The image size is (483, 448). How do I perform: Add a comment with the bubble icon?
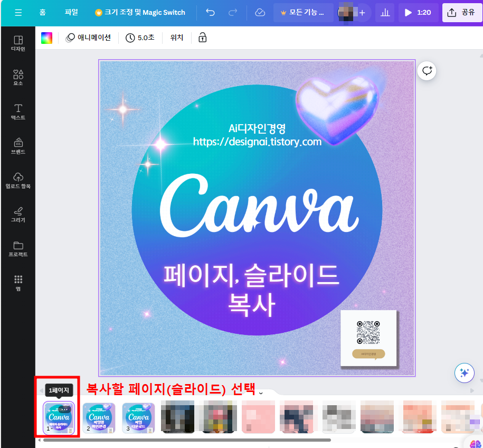427,71
